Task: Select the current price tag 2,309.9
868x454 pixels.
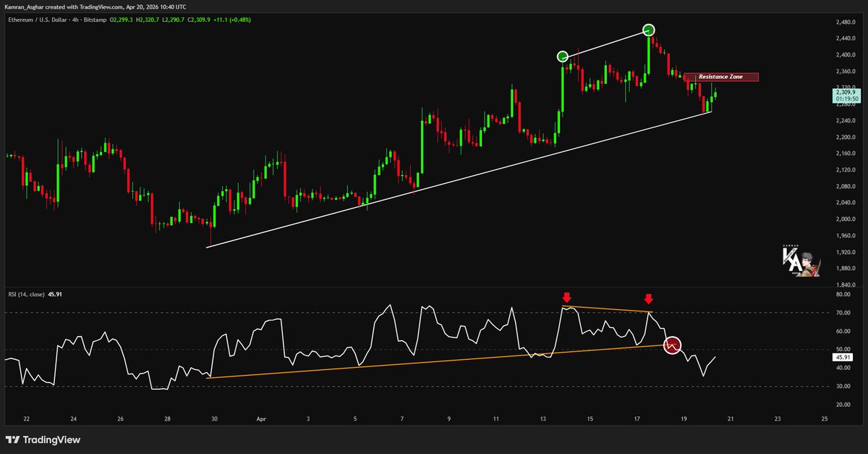Action: 844,93
